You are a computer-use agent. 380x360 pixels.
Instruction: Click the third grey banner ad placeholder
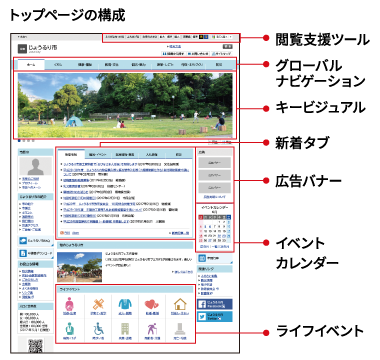[x=214, y=187]
